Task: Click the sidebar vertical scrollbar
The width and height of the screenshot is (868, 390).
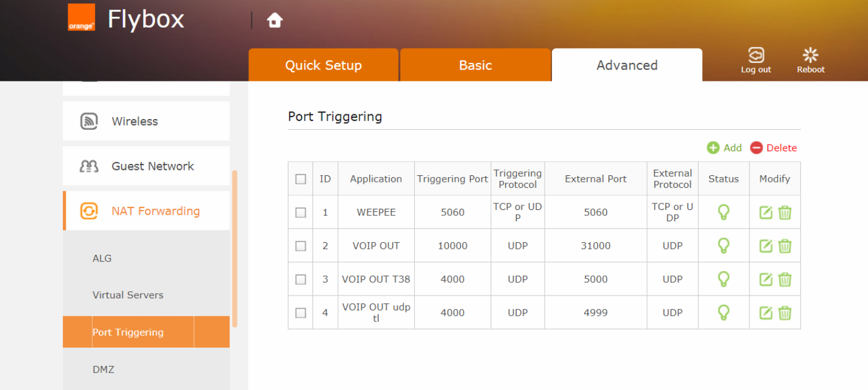Action: click(235, 248)
